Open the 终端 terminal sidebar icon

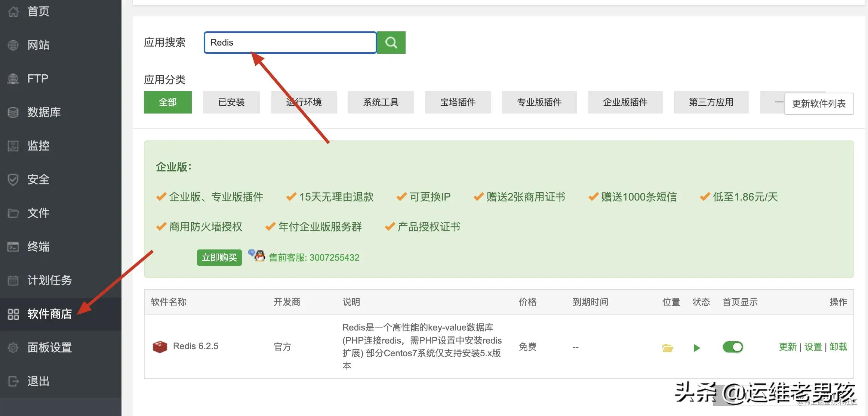(13, 246)
